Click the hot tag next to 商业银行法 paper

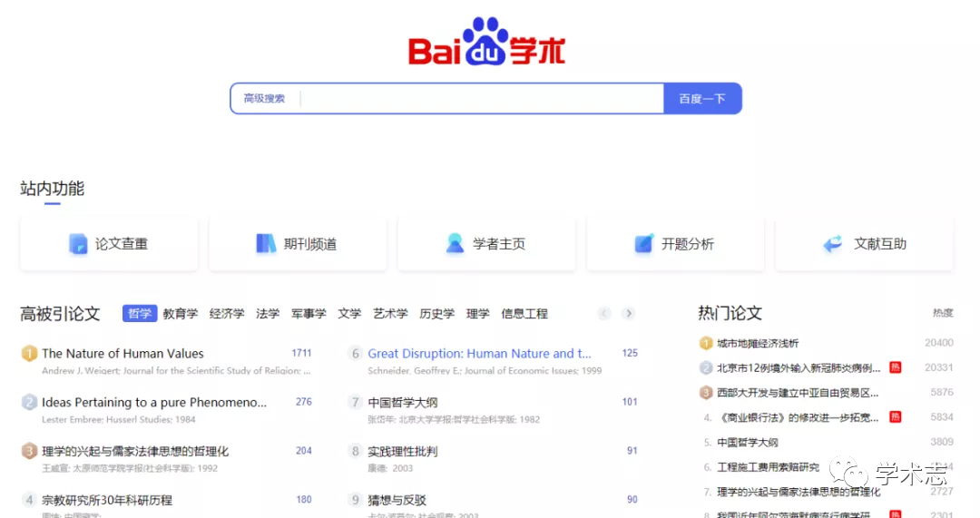(895, 416)
